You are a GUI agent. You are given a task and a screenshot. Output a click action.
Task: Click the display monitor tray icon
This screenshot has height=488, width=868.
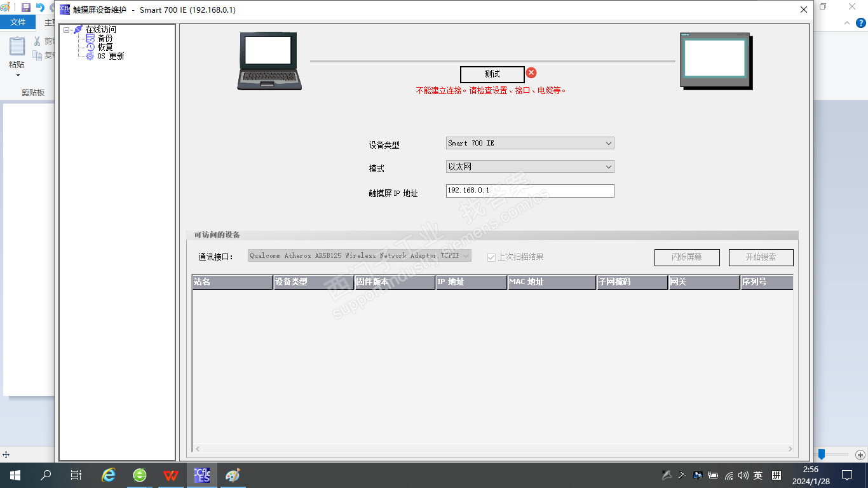(x=698, y=475)
